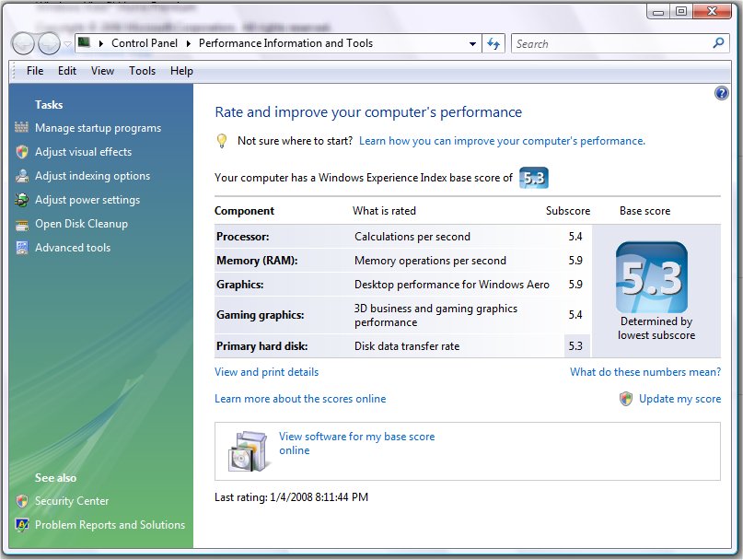Screen dimensions: 743x560
Task: Open the File menu
Action: [35, 71]
